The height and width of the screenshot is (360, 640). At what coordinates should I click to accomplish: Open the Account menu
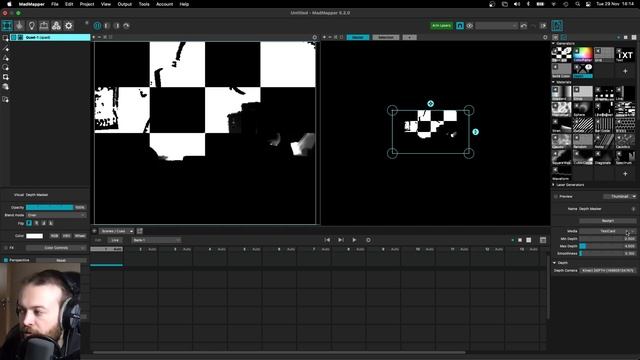164,4
